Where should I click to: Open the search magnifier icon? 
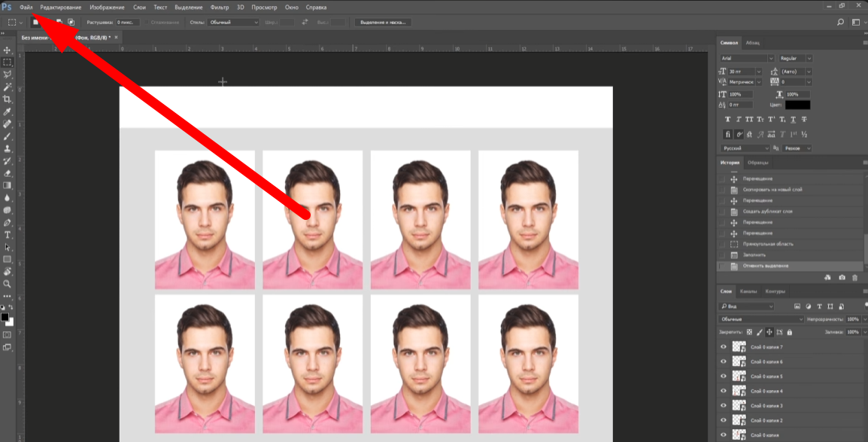point(840,22)
